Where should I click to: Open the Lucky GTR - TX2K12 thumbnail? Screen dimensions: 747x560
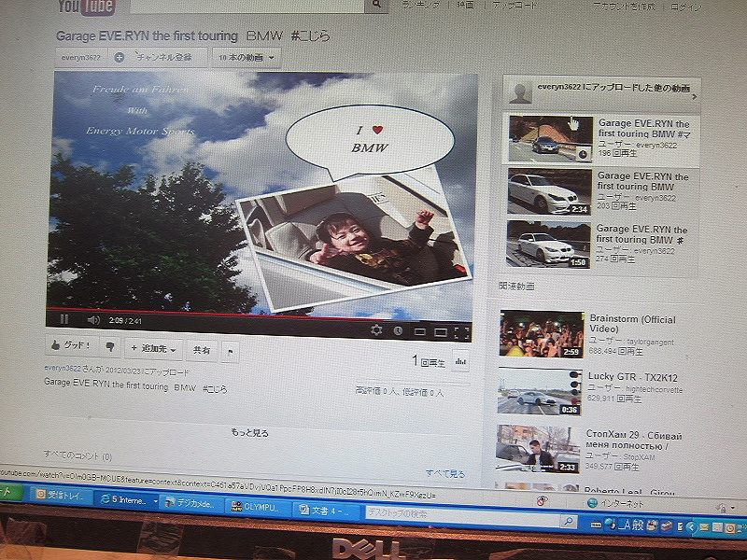(540, 391)
